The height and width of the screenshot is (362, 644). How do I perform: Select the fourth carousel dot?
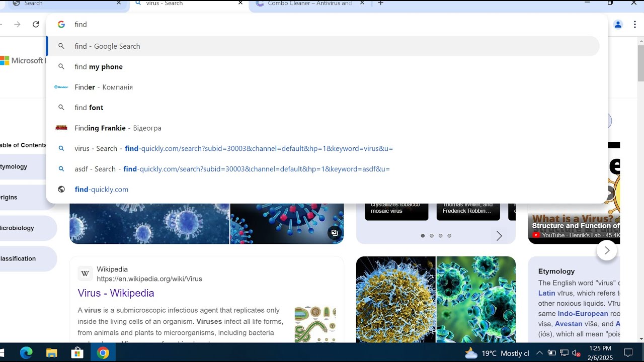click(449, 236)
